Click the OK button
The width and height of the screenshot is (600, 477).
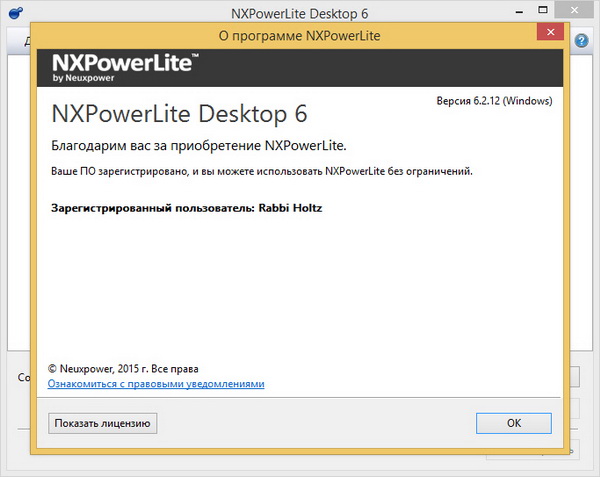(514, 423)
